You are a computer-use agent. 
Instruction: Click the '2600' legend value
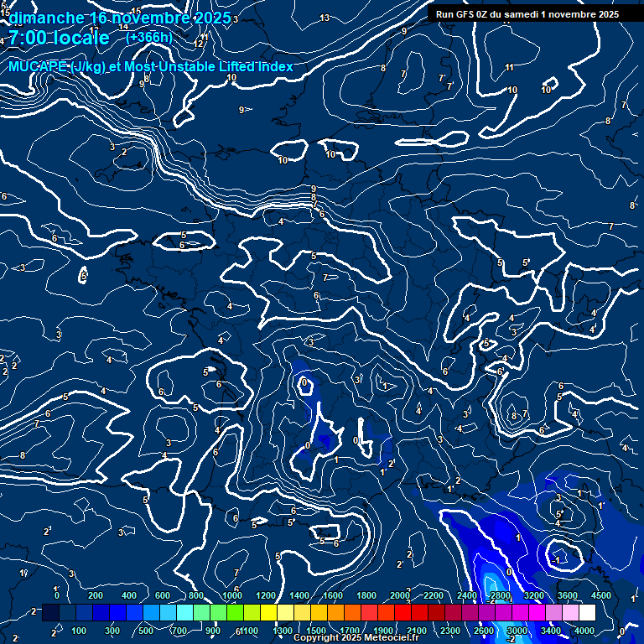pos(484,631)
